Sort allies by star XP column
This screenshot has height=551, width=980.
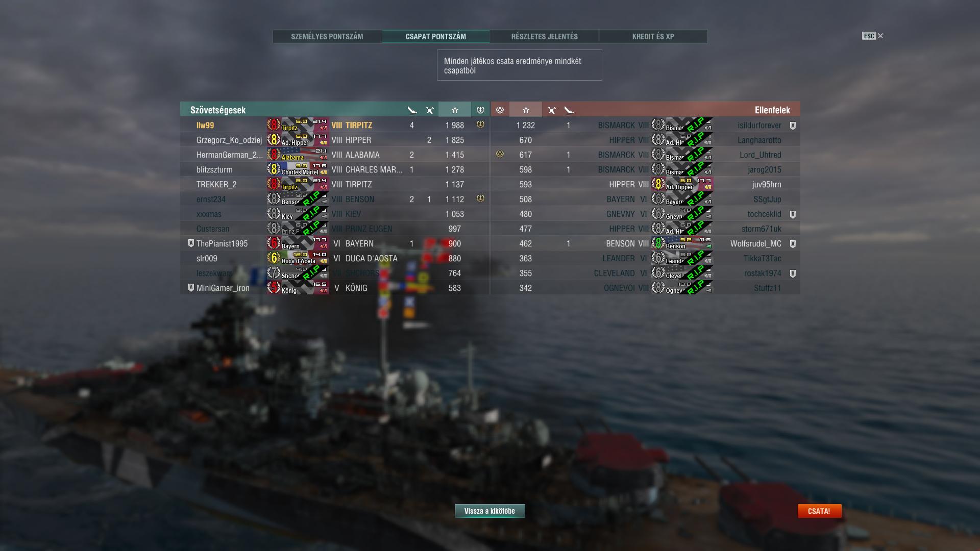[x=455, y=110]
